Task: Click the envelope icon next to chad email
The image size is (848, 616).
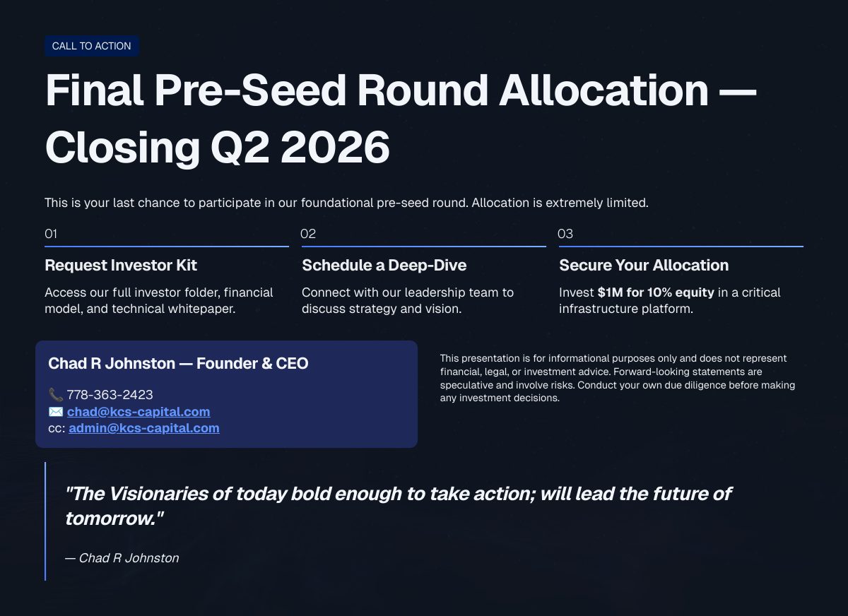Action: [56, 412]
